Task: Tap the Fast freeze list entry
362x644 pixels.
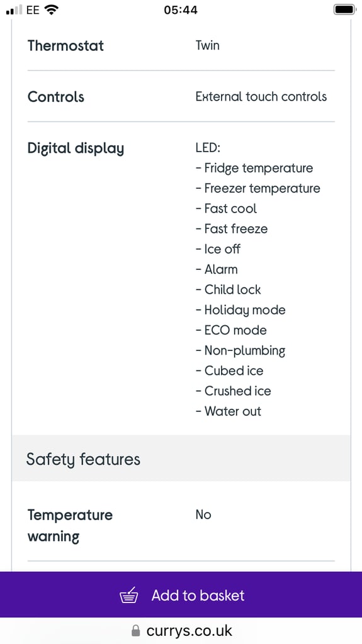Action: coord(232,229)
